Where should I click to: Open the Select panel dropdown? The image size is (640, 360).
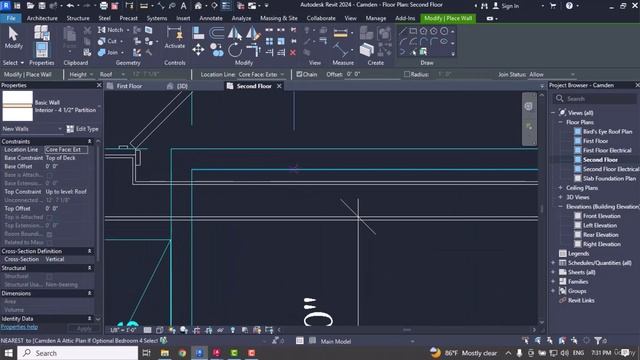[x=13, y=63]
